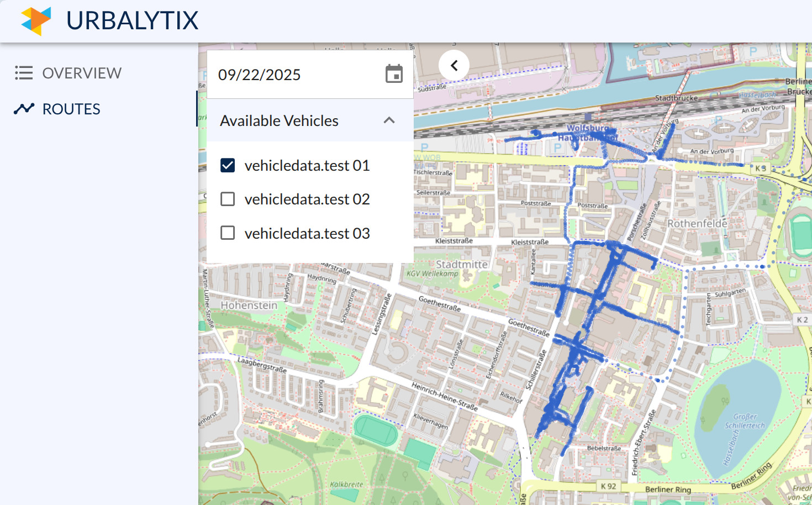Click the Stadtbrücke label on the map
The image size is (812, 505).
(676, 98)
